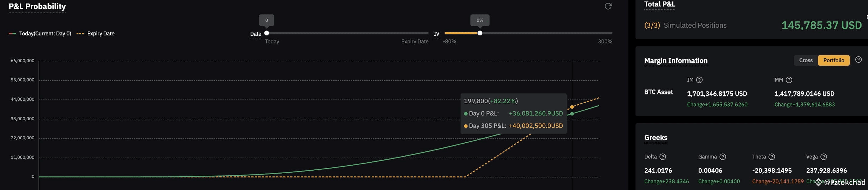Click the Change-20,141.1759 theta text

click(x=778, y=182)
